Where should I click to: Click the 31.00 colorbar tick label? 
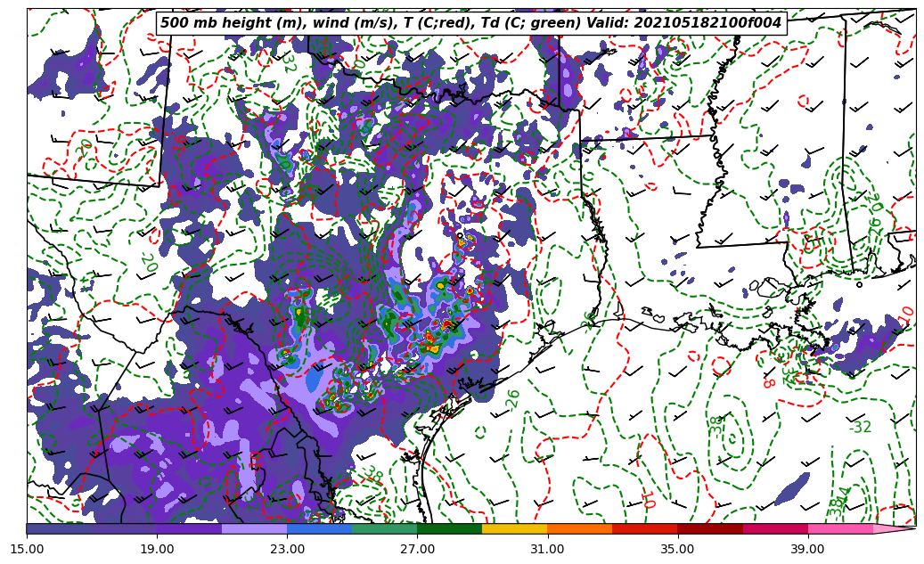[547, 549]
